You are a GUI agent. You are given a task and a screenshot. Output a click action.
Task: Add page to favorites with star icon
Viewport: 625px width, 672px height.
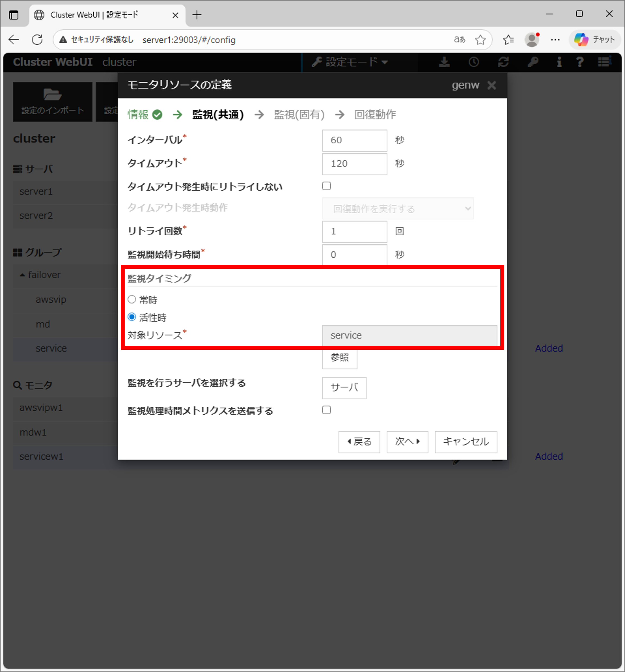click(480, 40)
